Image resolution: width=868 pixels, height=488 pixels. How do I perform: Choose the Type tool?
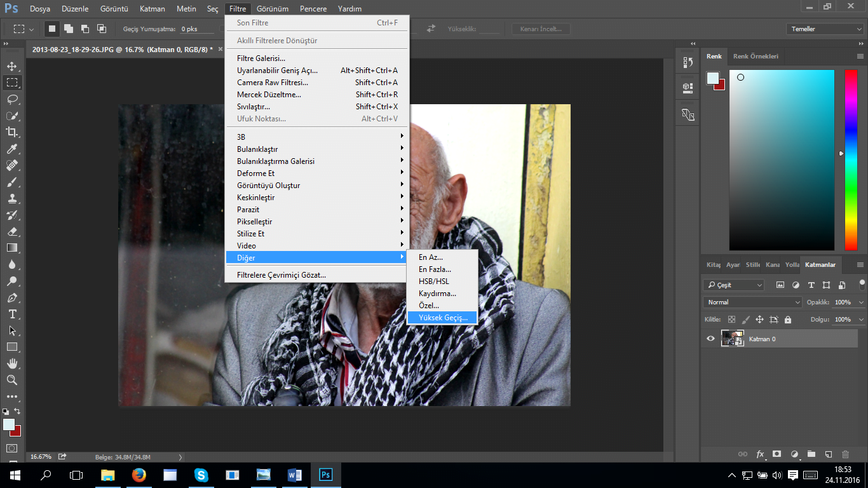(x=13, y=313)
